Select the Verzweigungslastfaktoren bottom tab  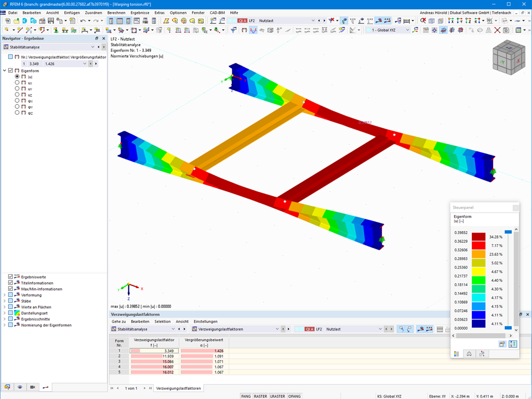click(x=179, y=388)
